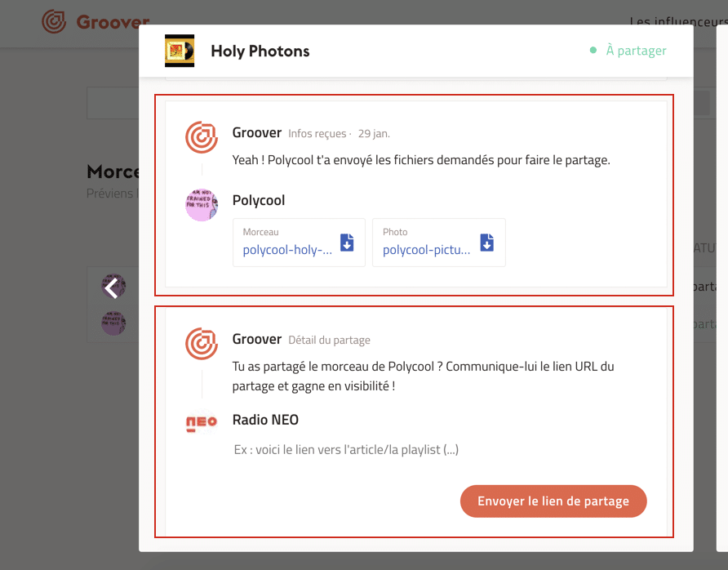Screen dimensions: 728x570
Task: Click the 'Détail du partage' label
Action: tap(329, 340)
